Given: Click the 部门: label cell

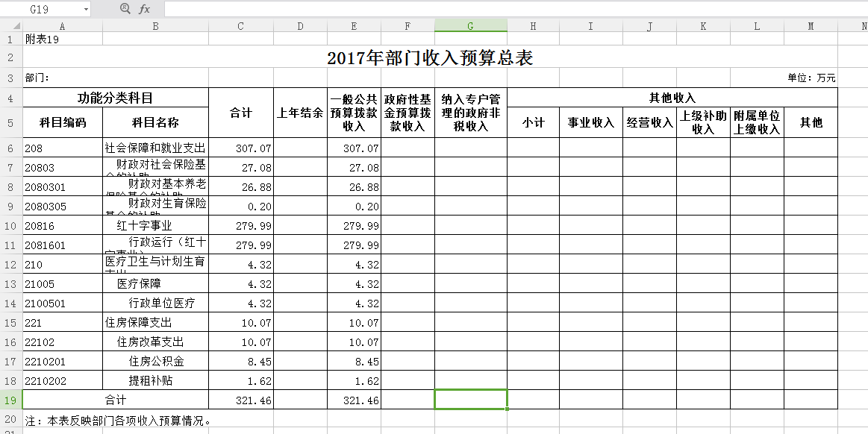Looking at the screenshot, I should [63, 78].
